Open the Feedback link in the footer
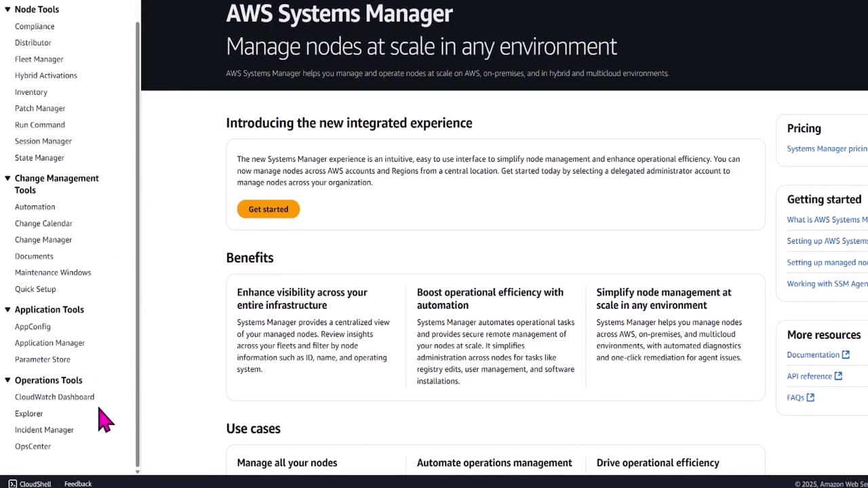The image size is (868, 488). tap(78, 484)
